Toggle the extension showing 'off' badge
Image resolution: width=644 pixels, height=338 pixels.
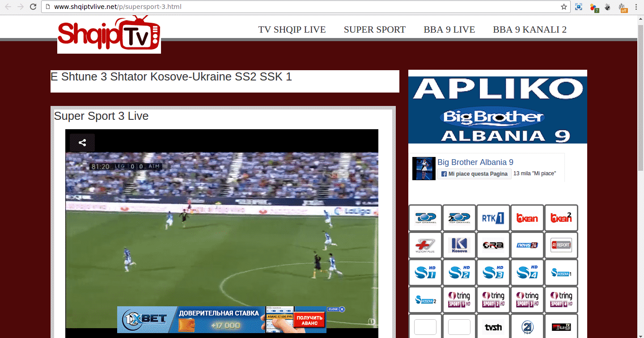tap(623, 7)
